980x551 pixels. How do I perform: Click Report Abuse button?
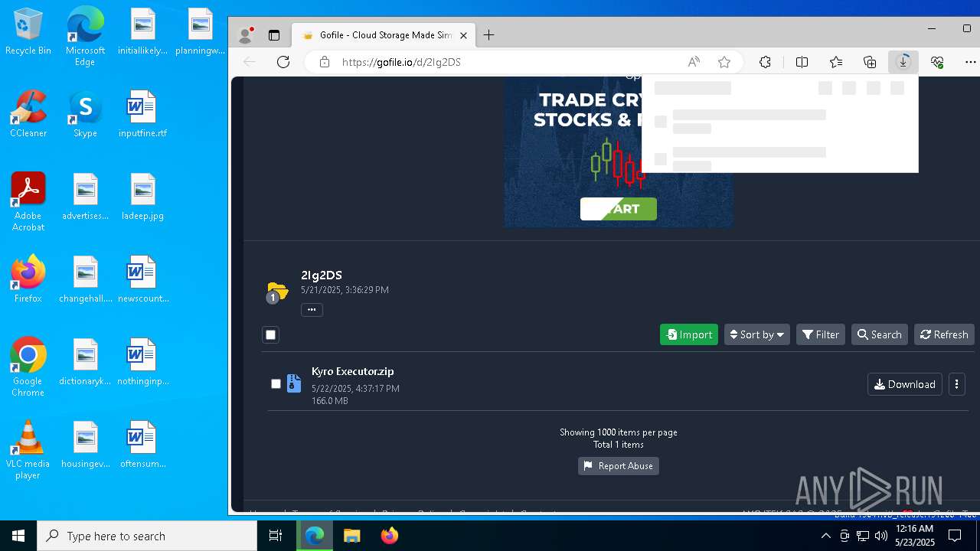coord(619,466)
